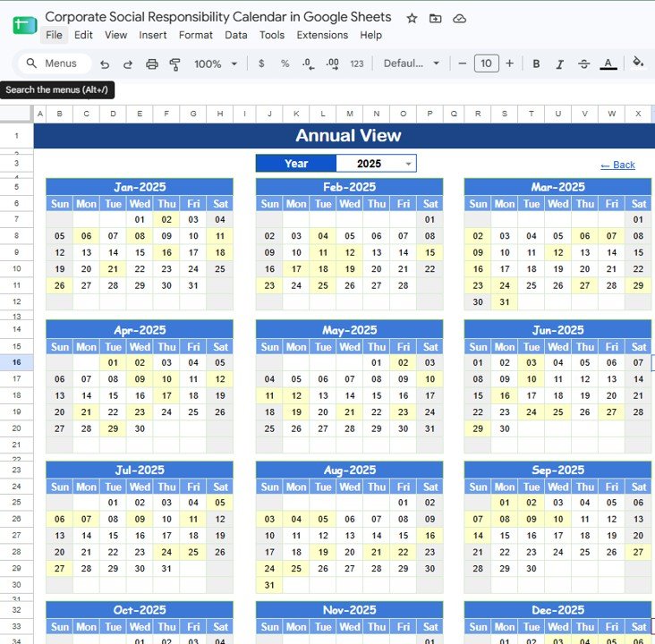655x644 pixels.
Task: Open the Default font dropdown
Action: 412,64
